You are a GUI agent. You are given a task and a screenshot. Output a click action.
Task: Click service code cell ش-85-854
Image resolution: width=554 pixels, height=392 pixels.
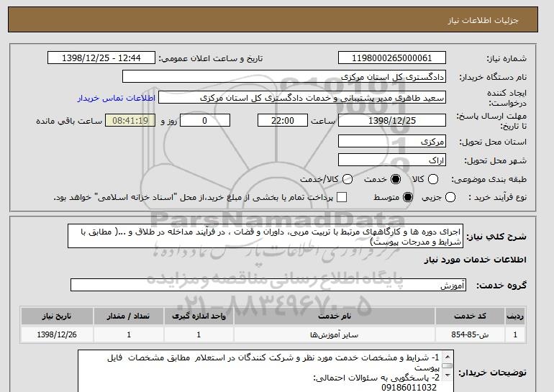point(470,334)
